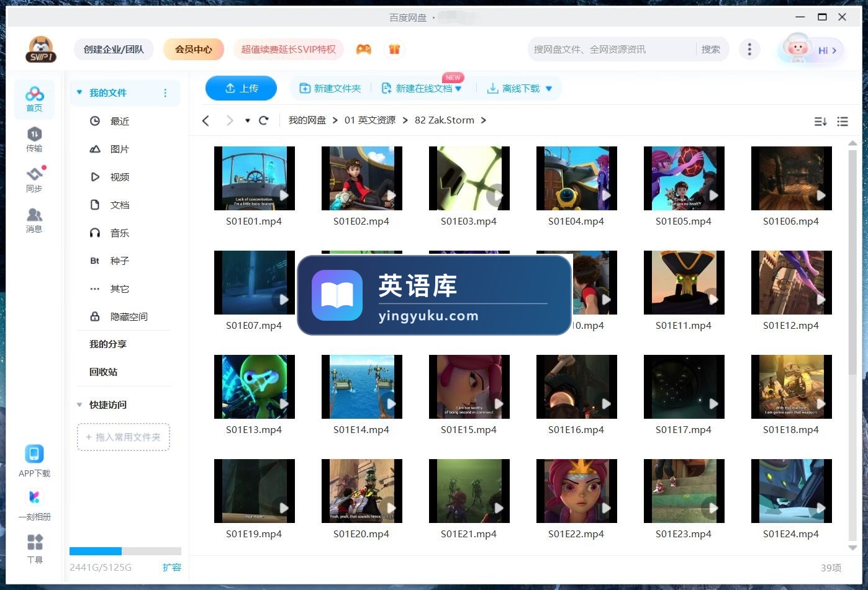Open the 消息 messages section
This screenshot has height=590, width=868.
34,220
